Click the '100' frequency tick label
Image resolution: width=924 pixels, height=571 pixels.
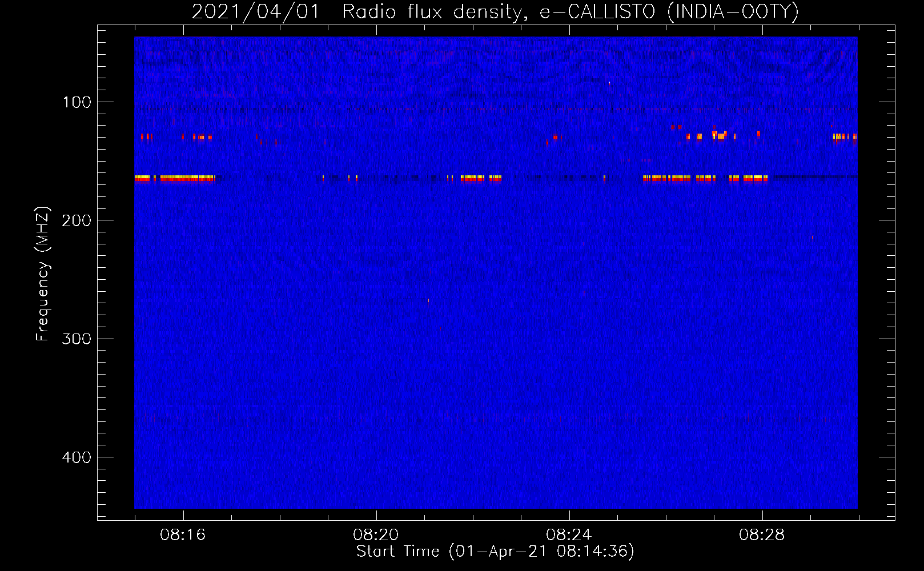point(77,102)
